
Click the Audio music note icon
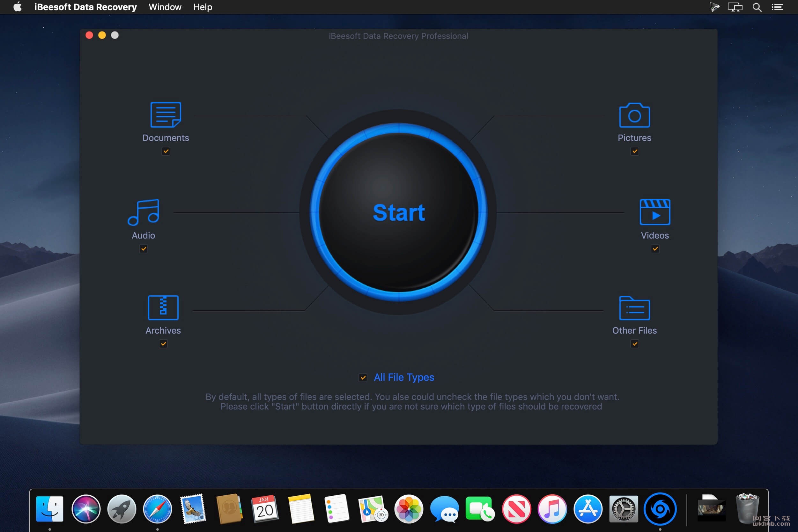[x=143, y=212]
